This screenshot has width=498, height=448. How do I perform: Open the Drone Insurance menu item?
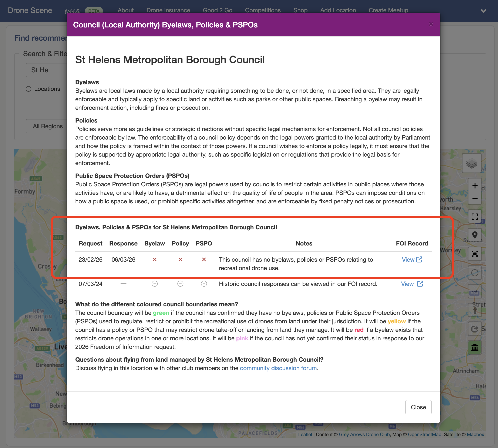pyautogui.click(x=168, y=10)
